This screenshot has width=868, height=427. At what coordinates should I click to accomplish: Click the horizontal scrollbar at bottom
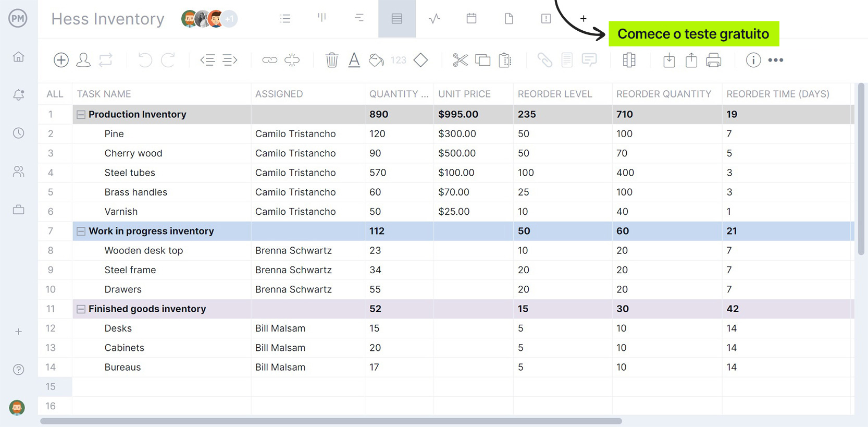[331, 421]
